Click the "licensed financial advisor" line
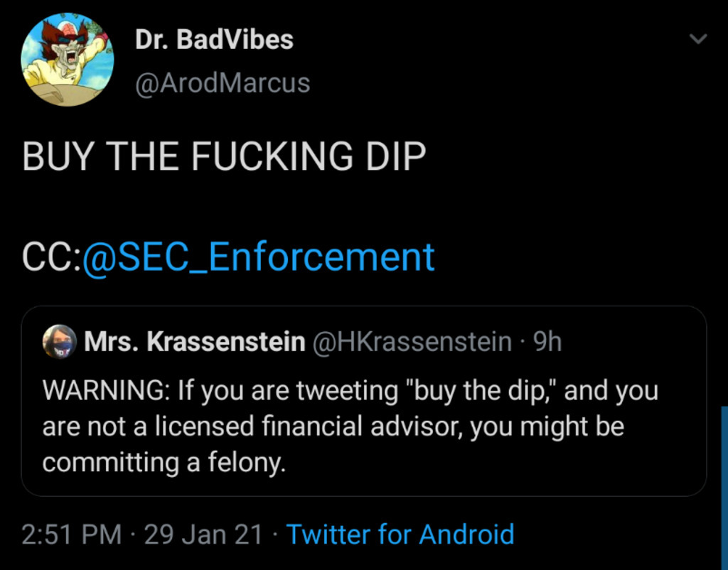The height and width of the screenshot is (570, 728). [x=333, y=426]
